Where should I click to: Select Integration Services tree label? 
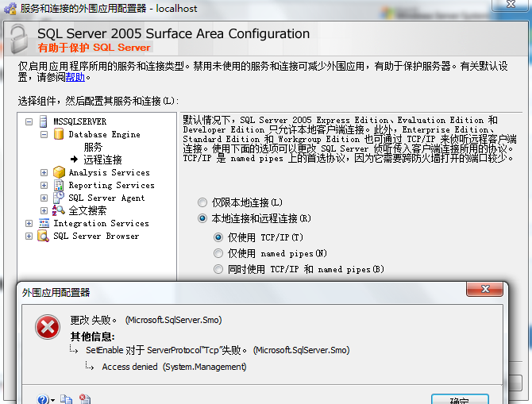coord(101,223)
